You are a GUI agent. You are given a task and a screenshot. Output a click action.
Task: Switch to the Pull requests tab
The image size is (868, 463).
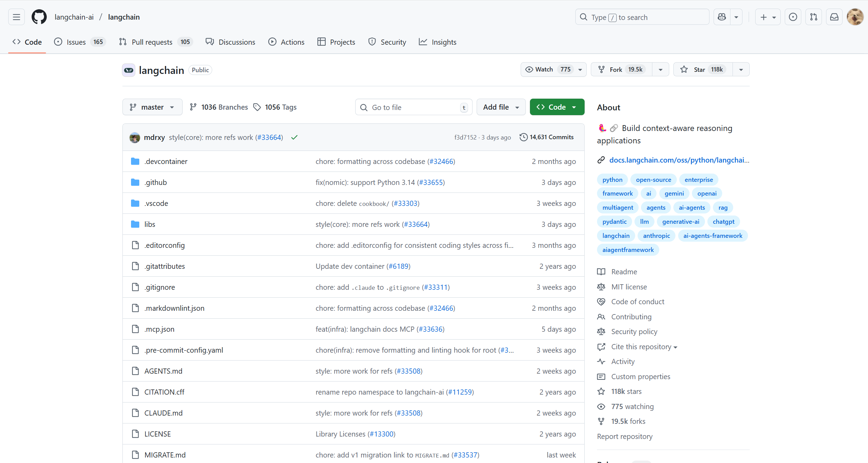click(x=152, y=42)
